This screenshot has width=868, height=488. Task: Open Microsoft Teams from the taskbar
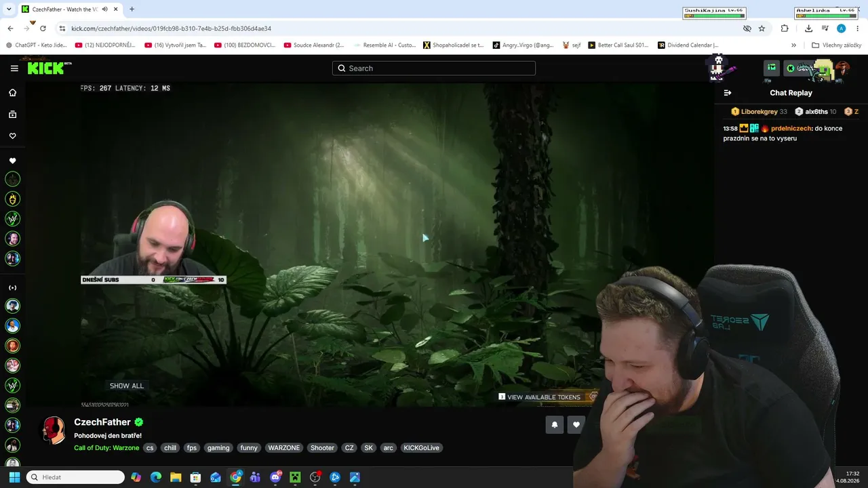point(255,477)
